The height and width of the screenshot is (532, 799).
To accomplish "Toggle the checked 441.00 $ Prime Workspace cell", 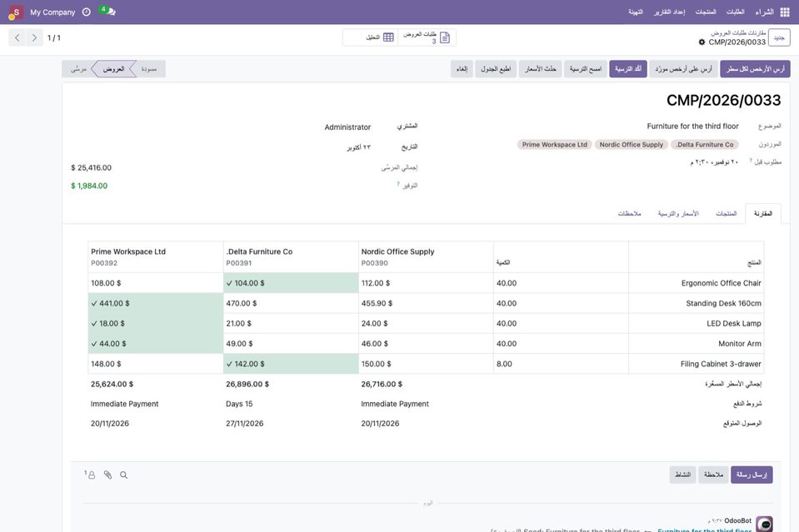I will click(156, 303).
